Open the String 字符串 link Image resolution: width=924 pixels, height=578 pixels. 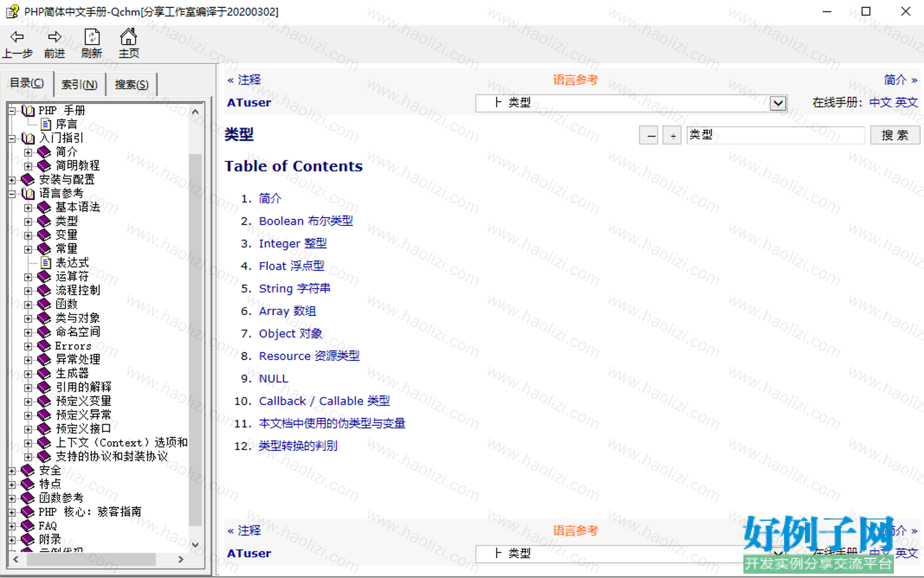click(294, 289)
